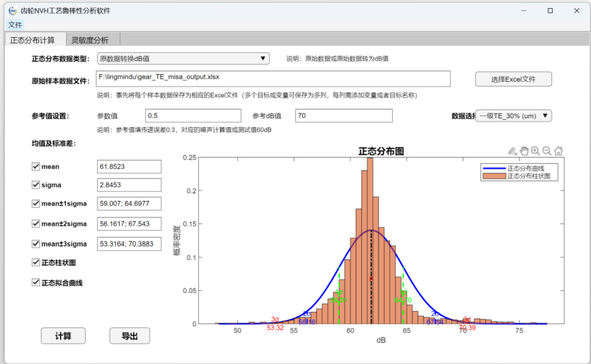Restore chart view with home icon
Screen dimensions: 591x364
(559, 151)
